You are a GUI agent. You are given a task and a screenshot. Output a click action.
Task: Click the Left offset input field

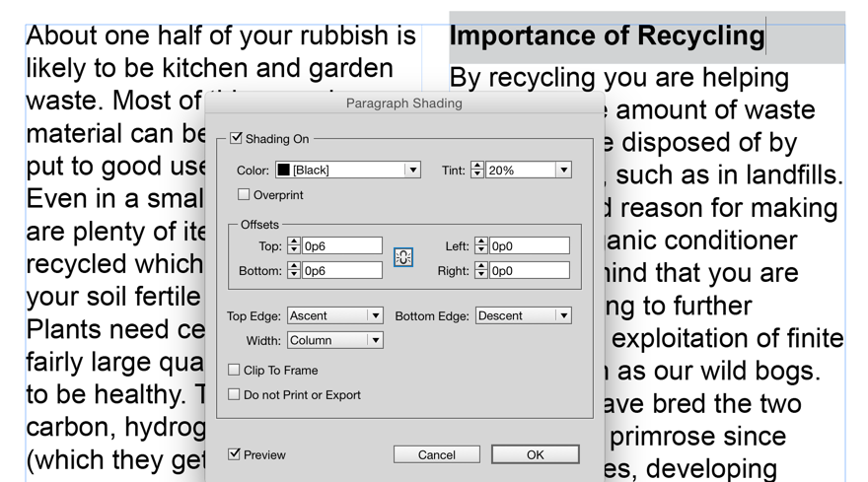(x=529, y=246)
